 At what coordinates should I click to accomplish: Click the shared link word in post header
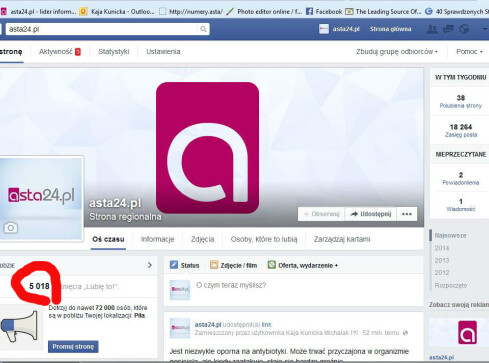tap(266, 324)
